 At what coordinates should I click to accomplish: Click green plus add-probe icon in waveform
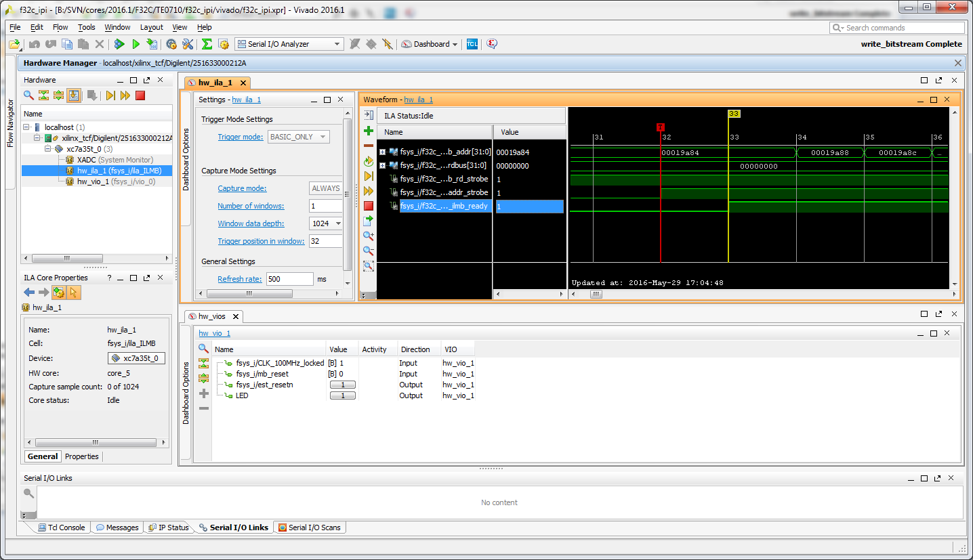tap(369, 131)
